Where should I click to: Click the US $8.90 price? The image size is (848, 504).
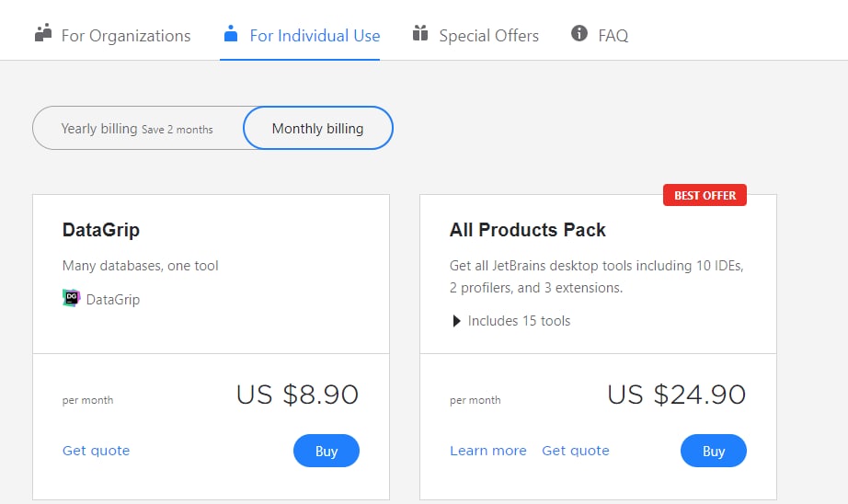[x=297, y=395]
